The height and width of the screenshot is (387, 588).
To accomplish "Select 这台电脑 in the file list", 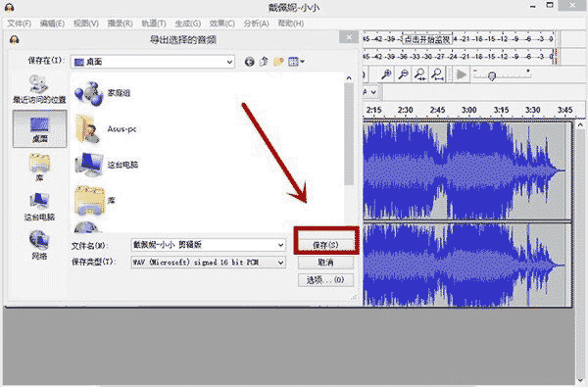I will [x=107, y=165].
